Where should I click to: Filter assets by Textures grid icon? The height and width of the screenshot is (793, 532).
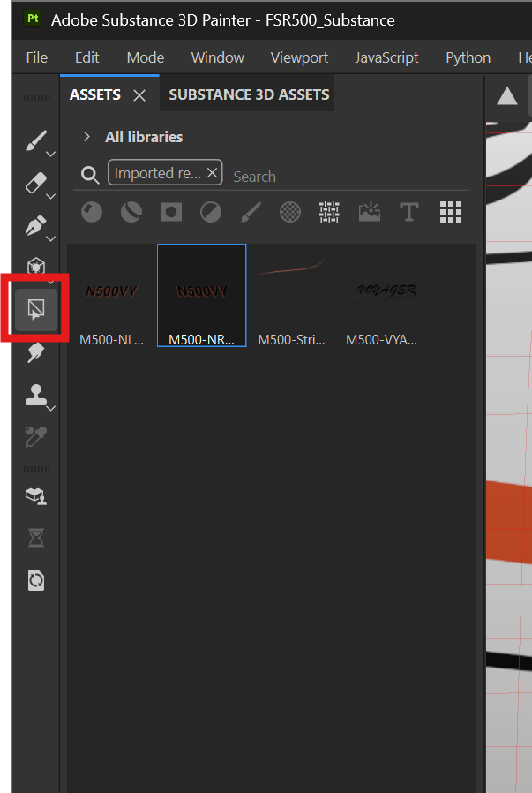329,212
